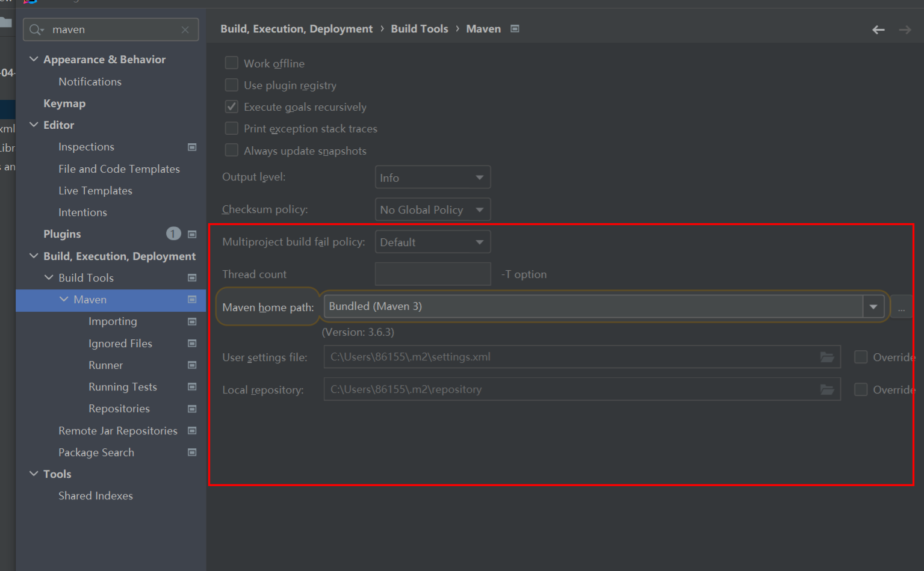
Task: Check Override for User settings file
Action: click(x=861, y=357)
